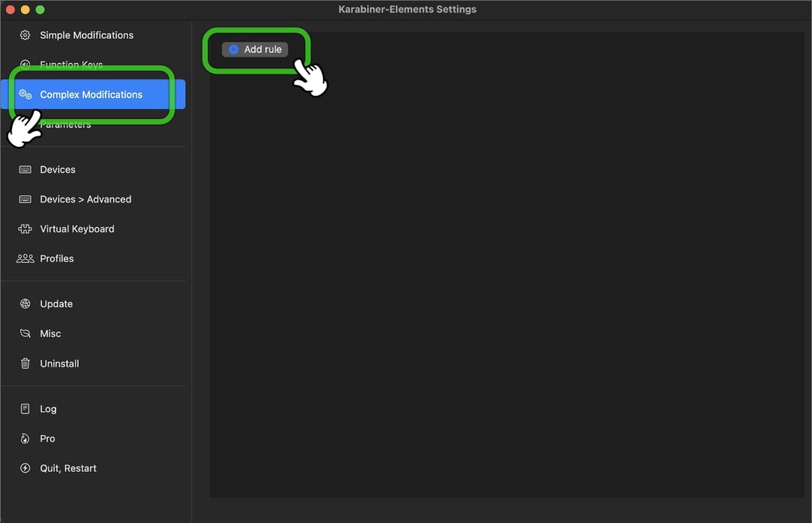812x523 pixels.
Task: Click the globe icon beside Update
Action: tap(25, 304)
